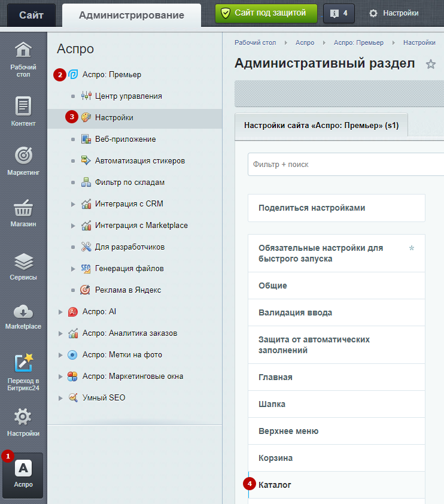This screenshot has width=444, height=504.
Task: Expand Аспро: Маркетинговые окна node
Action: (60, 377)
